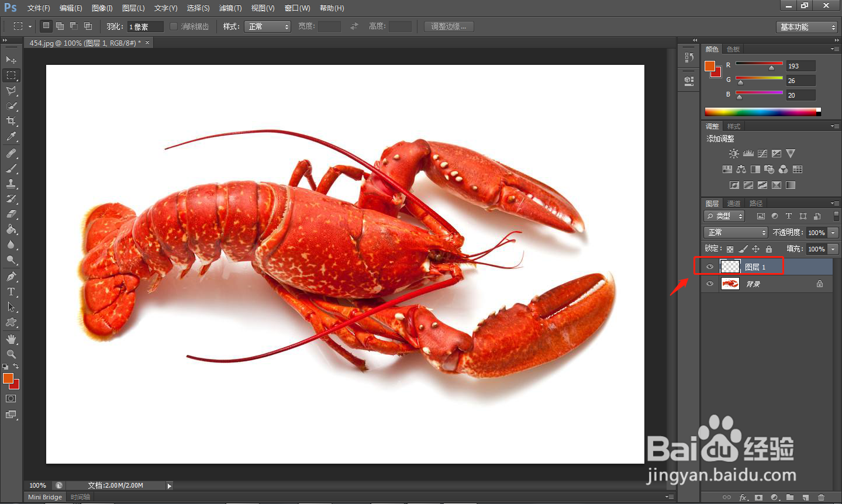
Task: Select the Zoom tool
Action: tap(11, 354)
